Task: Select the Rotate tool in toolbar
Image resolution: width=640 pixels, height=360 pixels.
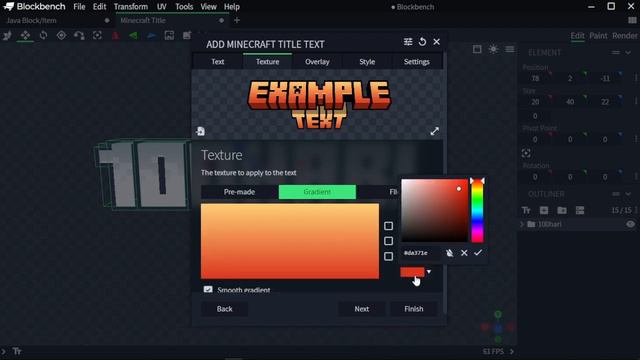Action: [43, 36]
